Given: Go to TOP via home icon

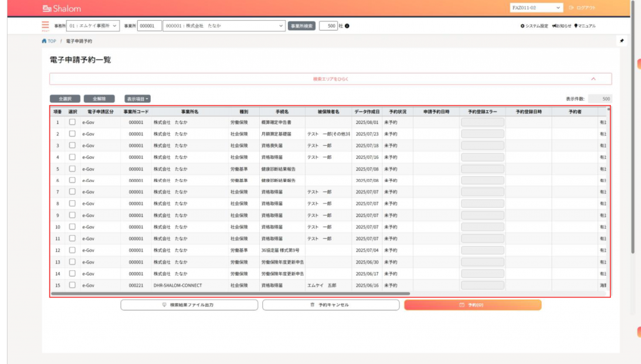Looking at the screenshot, I should coord(44,41).
